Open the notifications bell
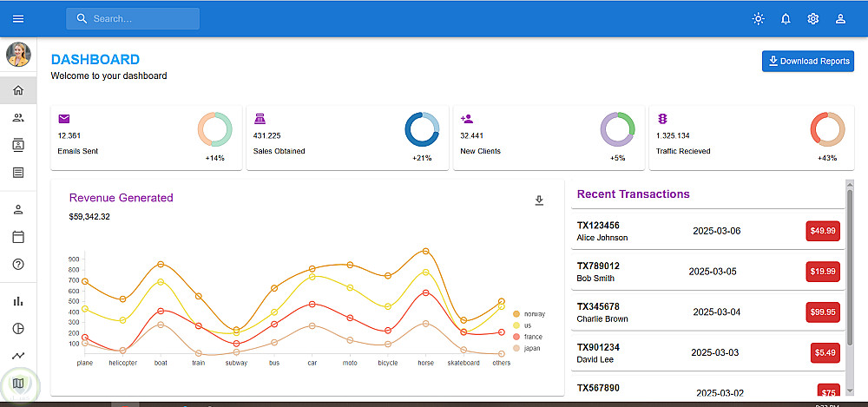Screen dimensions: 868x407 786,19
